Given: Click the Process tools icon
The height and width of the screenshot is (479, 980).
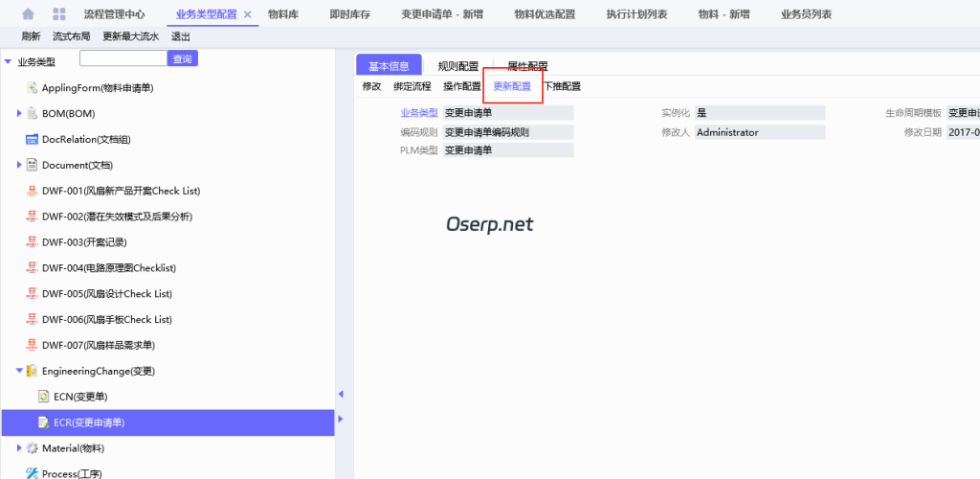Looking at the screenshot, I should coord(32,472).
